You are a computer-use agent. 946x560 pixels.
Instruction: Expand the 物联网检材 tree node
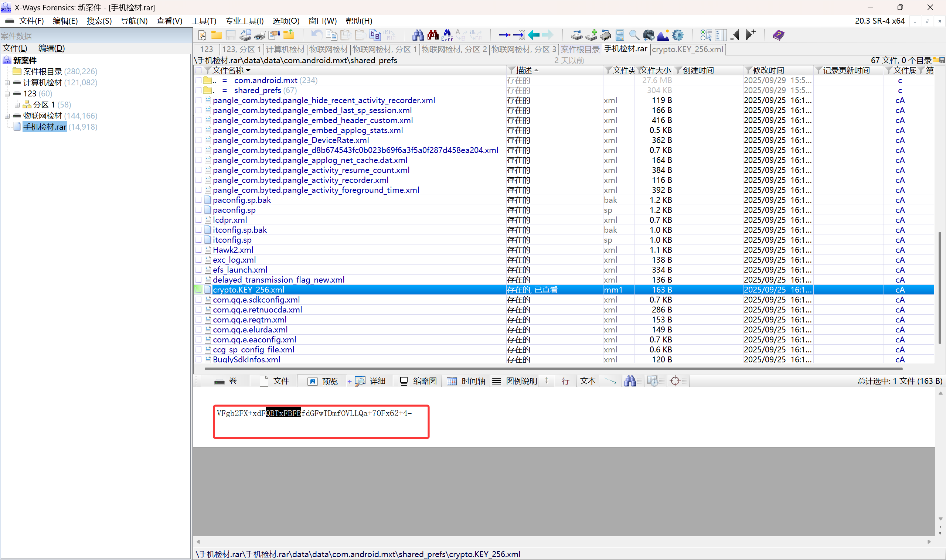(x=7, y=116)
